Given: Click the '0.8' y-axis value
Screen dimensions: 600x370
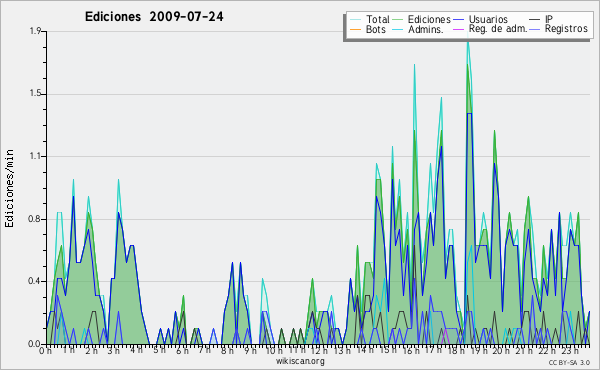Looking at the screenshot, I should [35, 219].
